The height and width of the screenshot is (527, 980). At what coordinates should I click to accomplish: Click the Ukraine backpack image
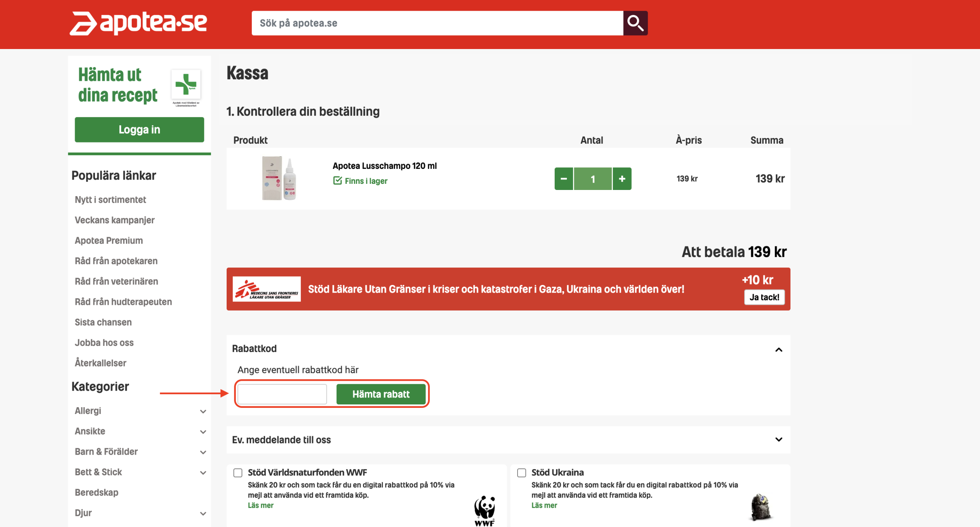click(761, 507)
